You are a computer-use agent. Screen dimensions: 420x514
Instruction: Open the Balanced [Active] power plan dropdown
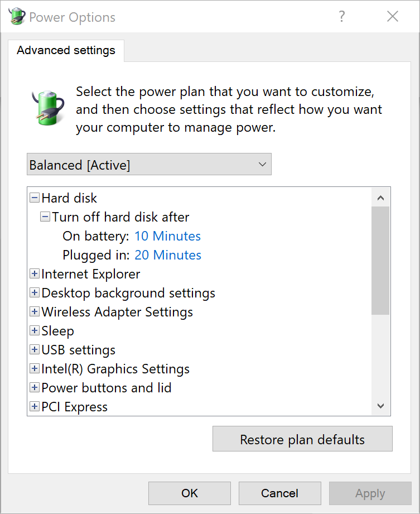tap(149, 165)
